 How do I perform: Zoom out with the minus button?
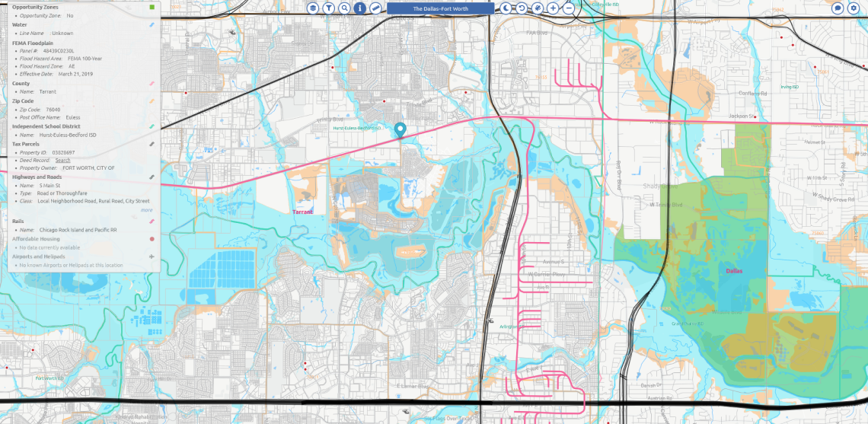[569, 8]
